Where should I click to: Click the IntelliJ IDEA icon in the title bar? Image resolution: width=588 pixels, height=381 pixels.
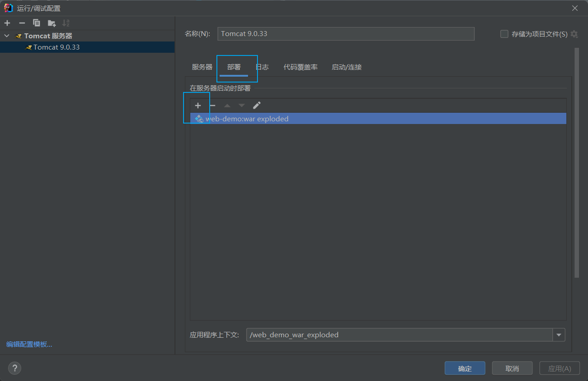coord(8,8)
